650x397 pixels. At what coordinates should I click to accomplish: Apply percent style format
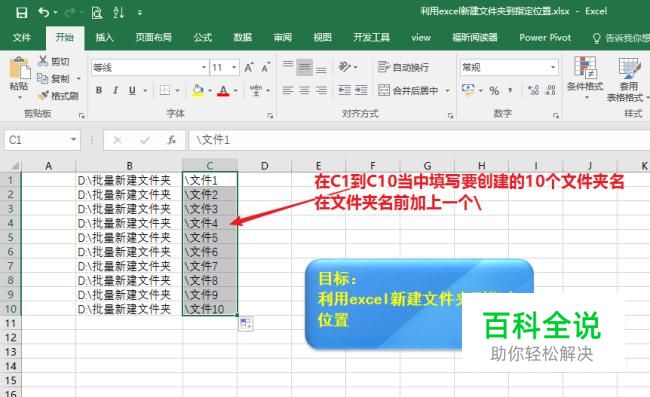pyautogui.click(x=494, y=90)
